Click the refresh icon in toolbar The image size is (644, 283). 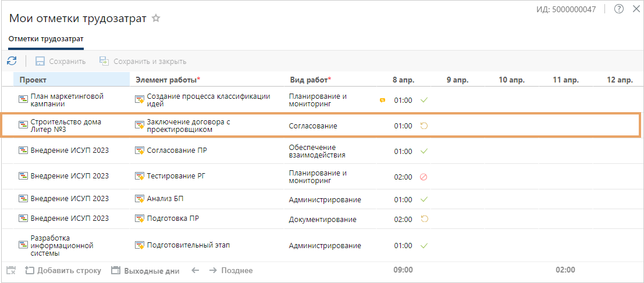(12, 61)
